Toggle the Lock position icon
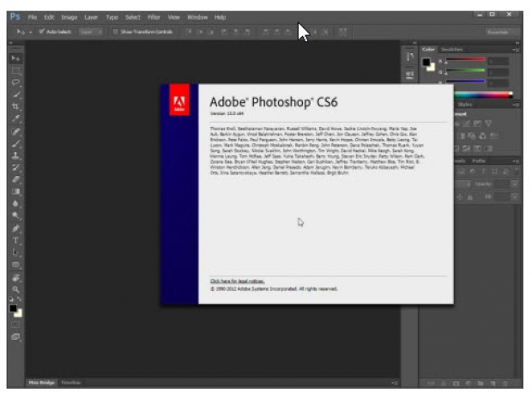This screenshot has height=393, width=532. click(460, 196)
